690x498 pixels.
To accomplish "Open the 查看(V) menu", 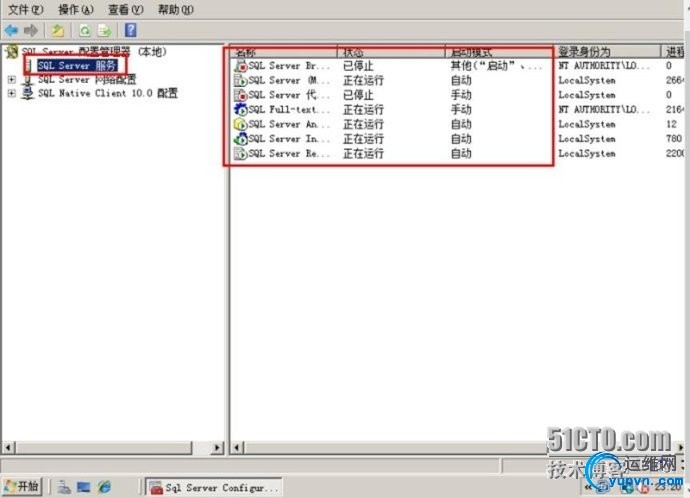I will tap(125, 9).
